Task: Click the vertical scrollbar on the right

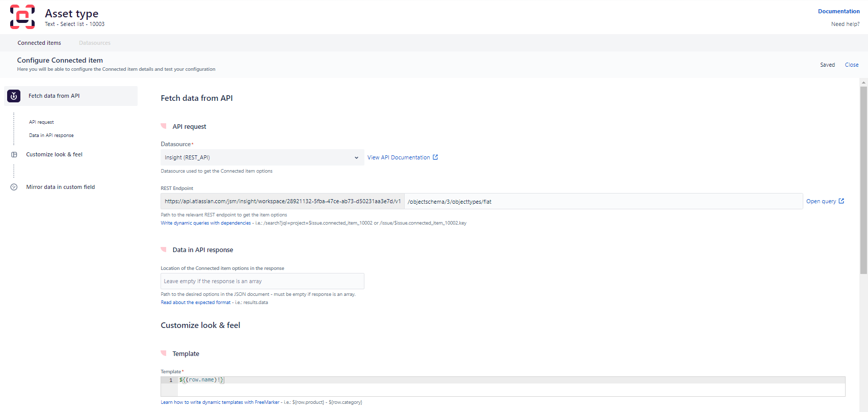Action: (x=863, y=179)
